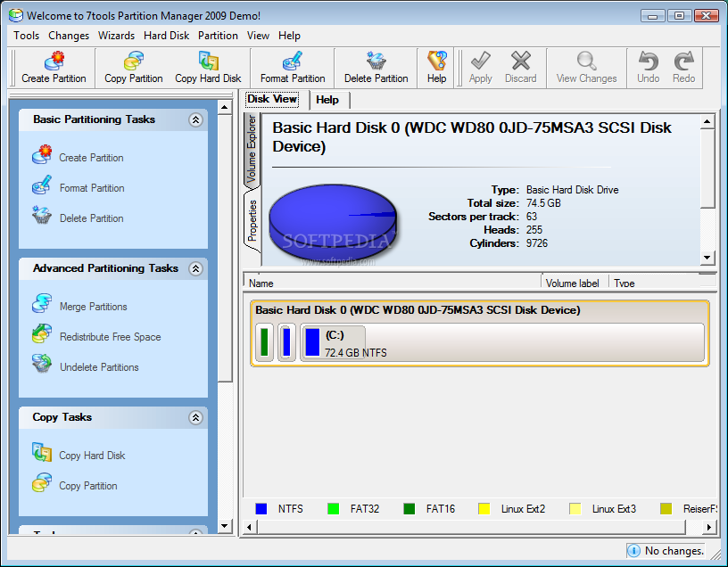Click Delete Partition icon in Basic Partitioning Tasks
Screen dimensions: 728x567
coord(42,215)
